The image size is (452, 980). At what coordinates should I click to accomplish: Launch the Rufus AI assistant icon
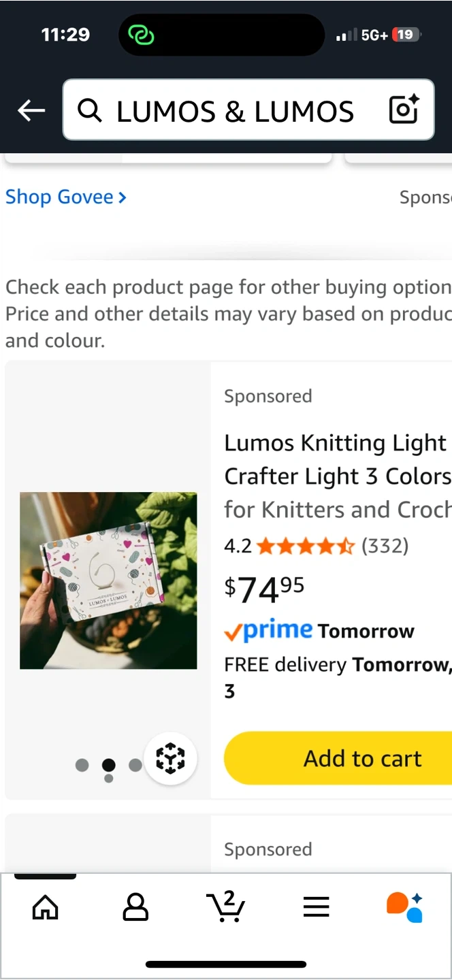405,907
